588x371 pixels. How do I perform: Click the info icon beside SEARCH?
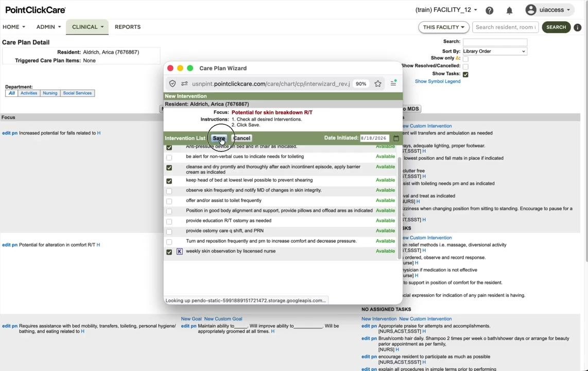click(x=578, y=27)
